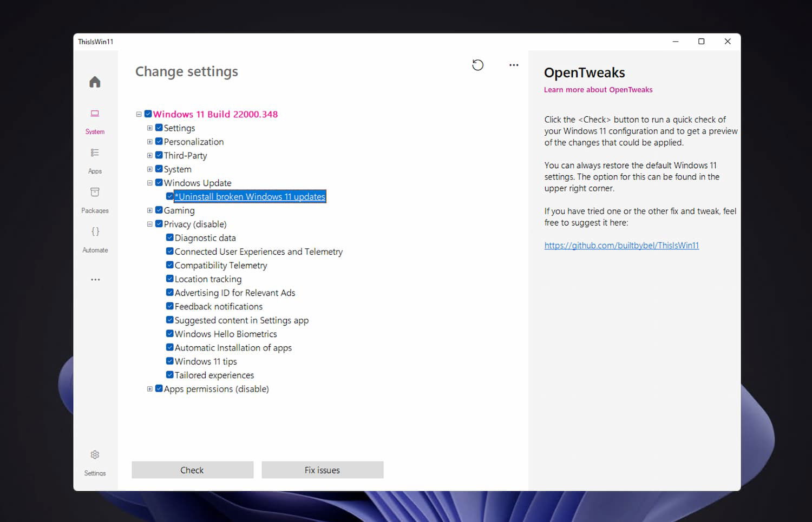This screenshot has width=812, height=522.
Task: Collapse the Privacy (disable) tree node
Action: (x=149, y=224)
